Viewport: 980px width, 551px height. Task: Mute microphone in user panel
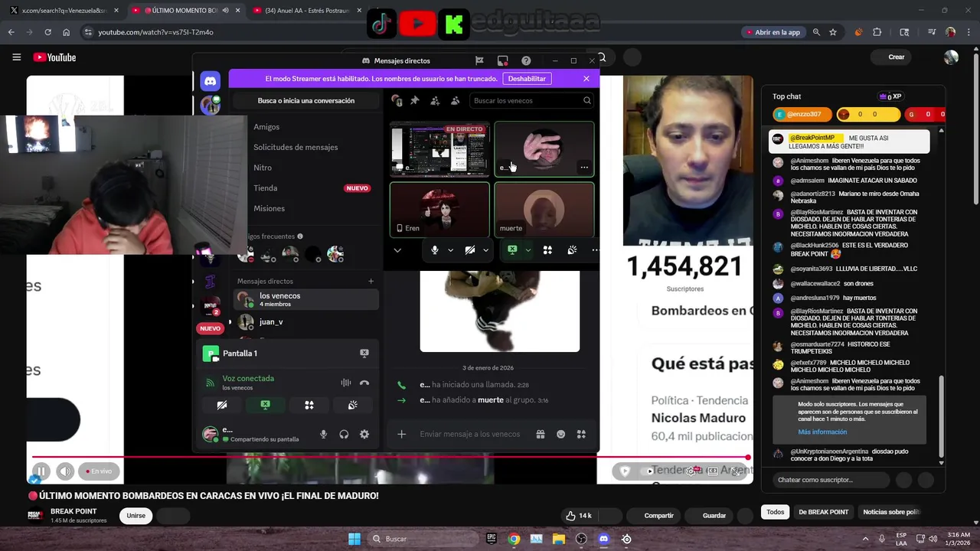[x=323, y=434]
